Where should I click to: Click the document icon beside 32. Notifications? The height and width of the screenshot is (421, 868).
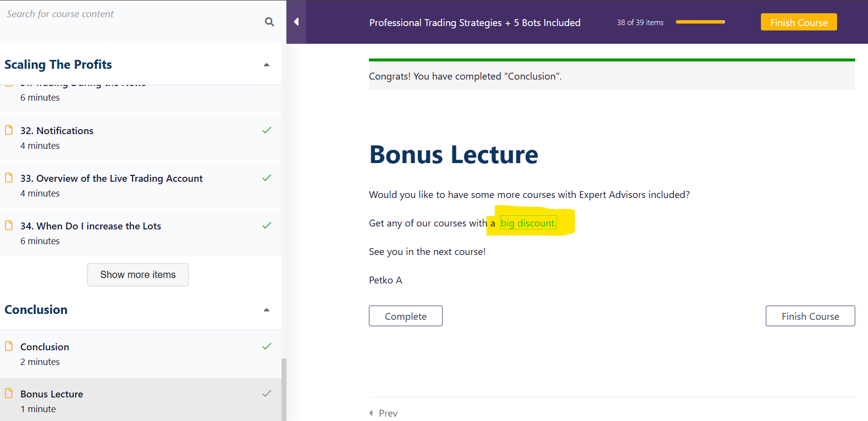pos(9,130)
